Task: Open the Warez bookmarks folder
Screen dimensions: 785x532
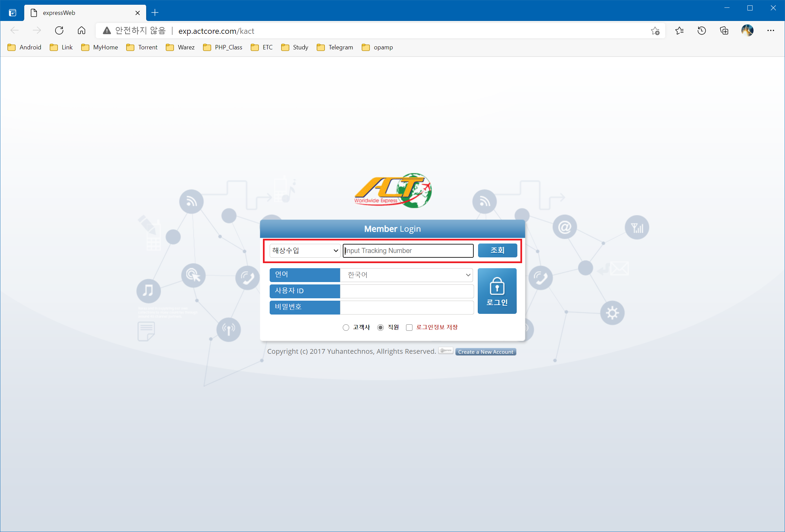Action: 180,47
